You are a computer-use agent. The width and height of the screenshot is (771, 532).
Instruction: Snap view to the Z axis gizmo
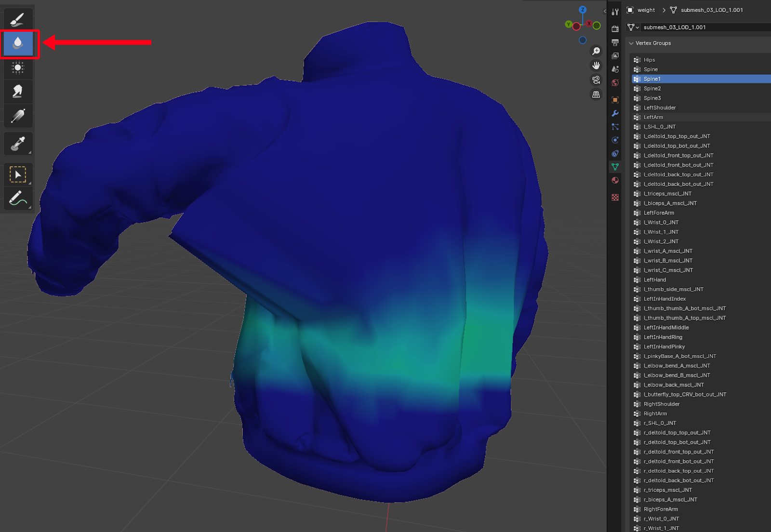coord(583,10)
